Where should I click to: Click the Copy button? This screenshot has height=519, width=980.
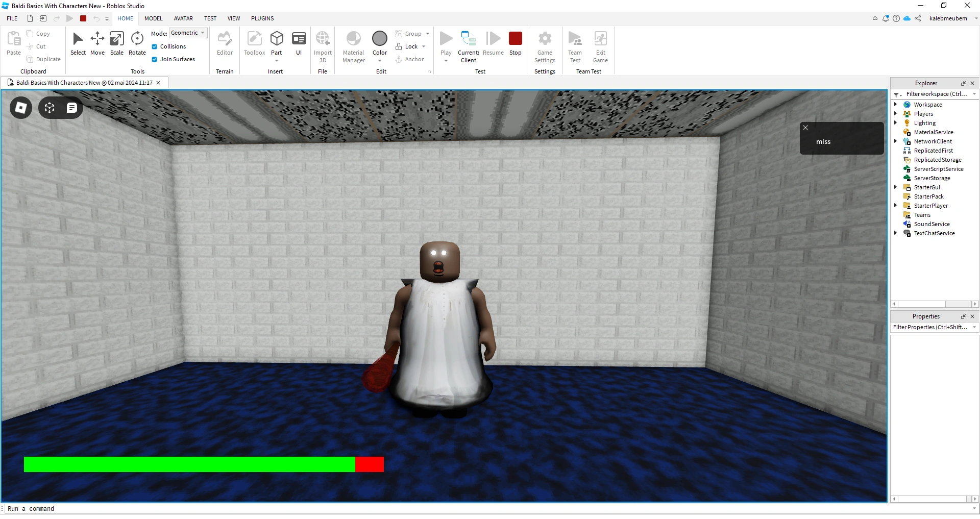[39, 34]
